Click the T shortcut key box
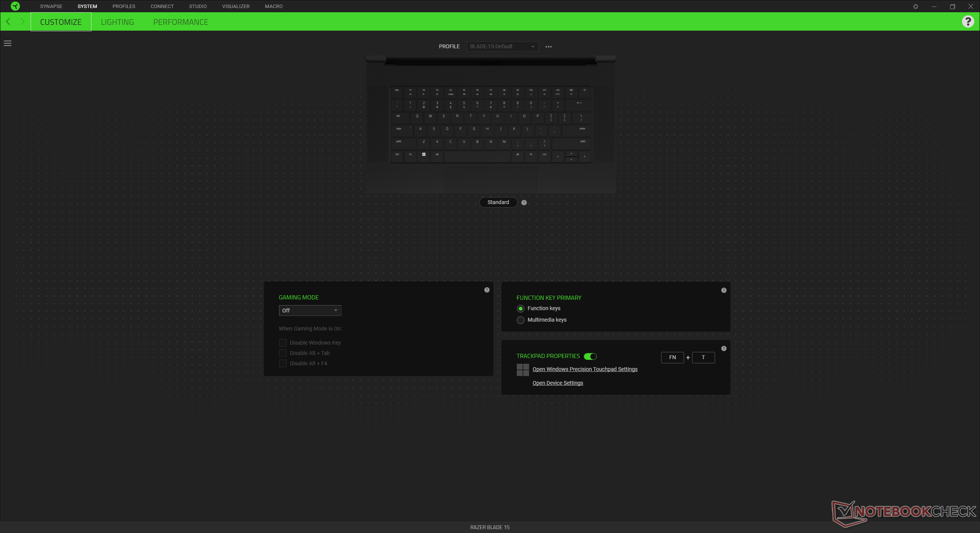Screen dimensions: 980x533 click(x=703, y=357)
